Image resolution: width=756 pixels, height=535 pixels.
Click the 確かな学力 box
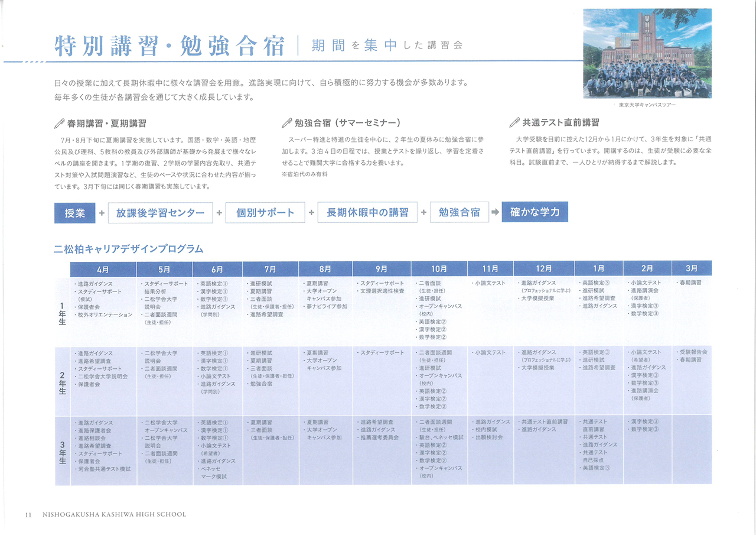click(x=535, y=212)
